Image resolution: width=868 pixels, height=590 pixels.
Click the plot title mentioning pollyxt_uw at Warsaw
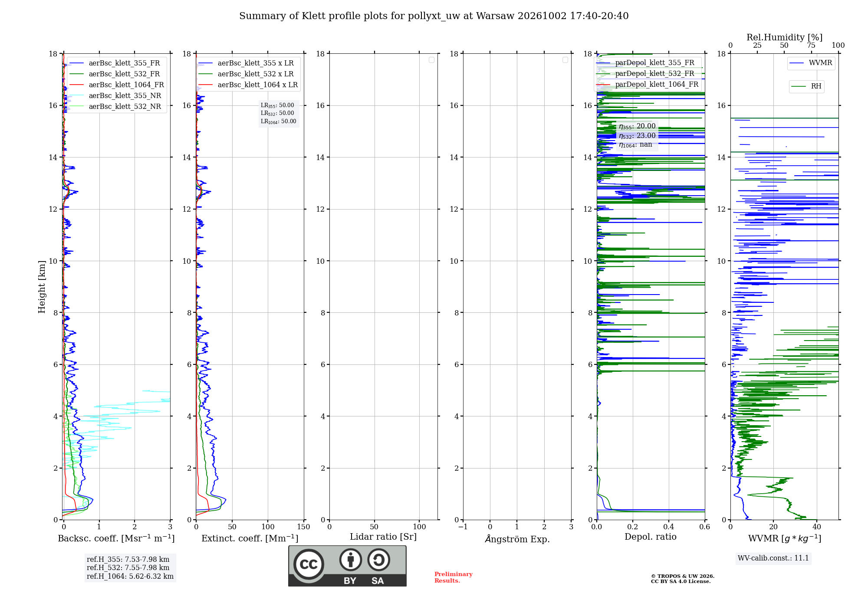434,16
